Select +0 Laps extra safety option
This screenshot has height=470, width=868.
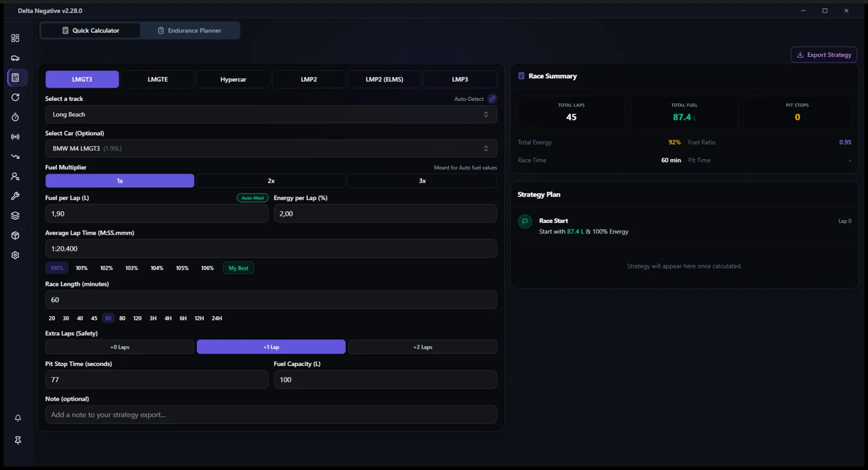click(120, 347)
